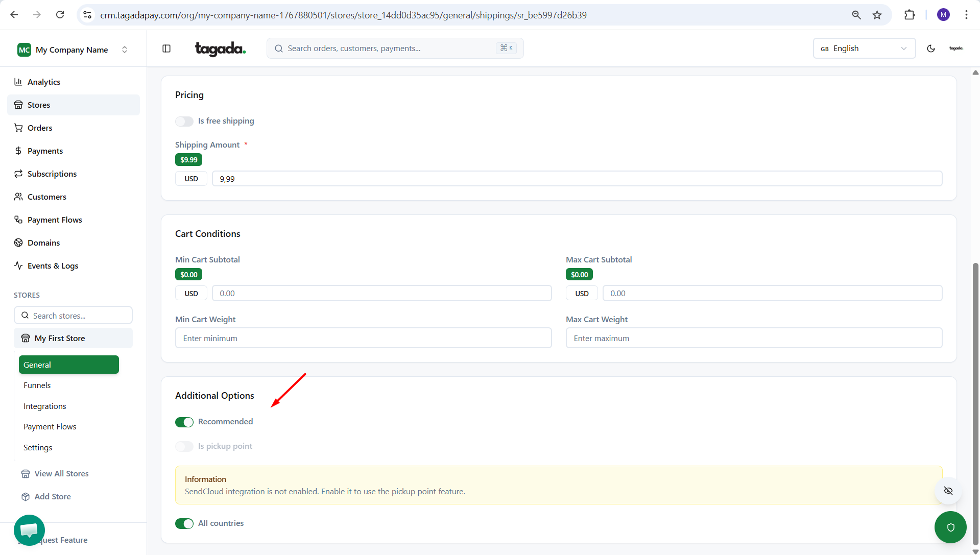Click Add Store link

(53, 497)
